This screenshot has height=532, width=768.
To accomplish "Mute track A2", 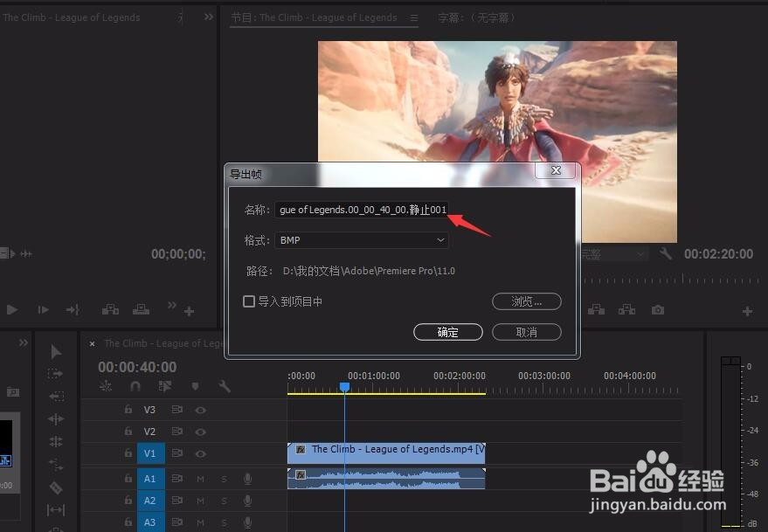I will point(200,501).
